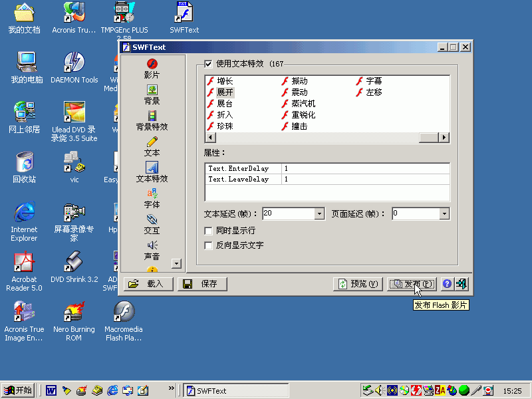The width and height of the screenshot is (532, 399).
Task: Toggle 使用文本特效 checkbox
Action: 209,64
